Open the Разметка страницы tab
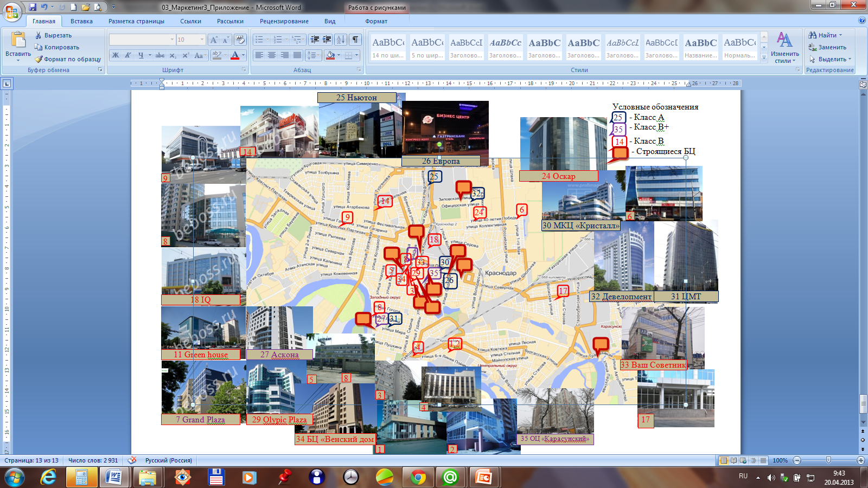This screenshot has height=488, width=868. (x=136, y=21)
